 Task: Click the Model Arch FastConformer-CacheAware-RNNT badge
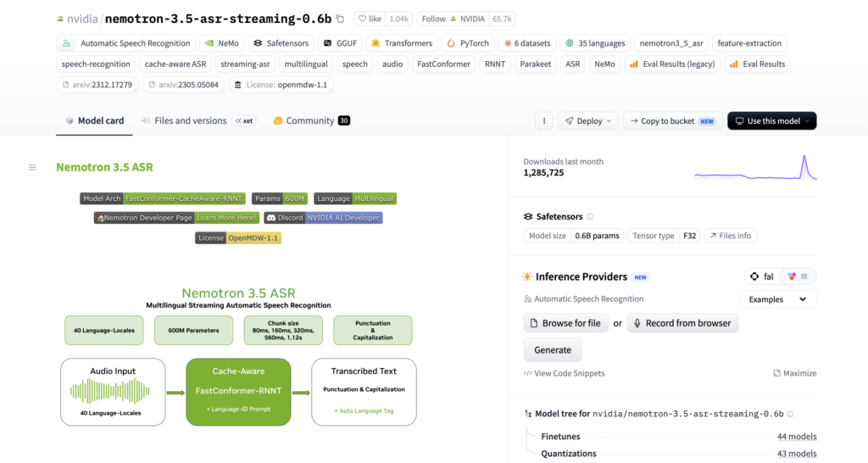tap(163, 198)
